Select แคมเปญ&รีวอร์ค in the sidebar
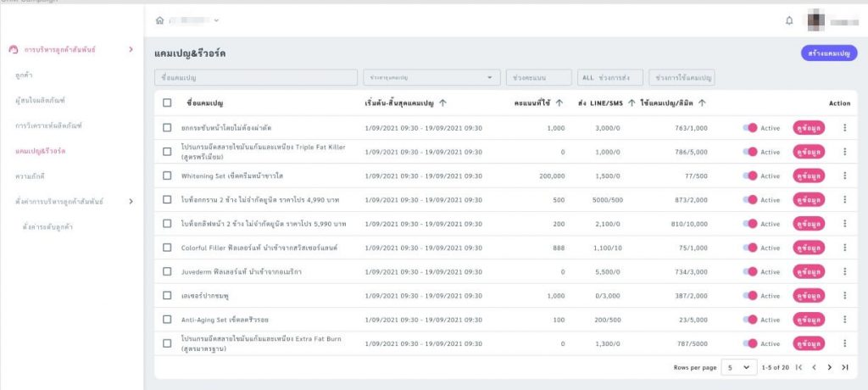 41,151
